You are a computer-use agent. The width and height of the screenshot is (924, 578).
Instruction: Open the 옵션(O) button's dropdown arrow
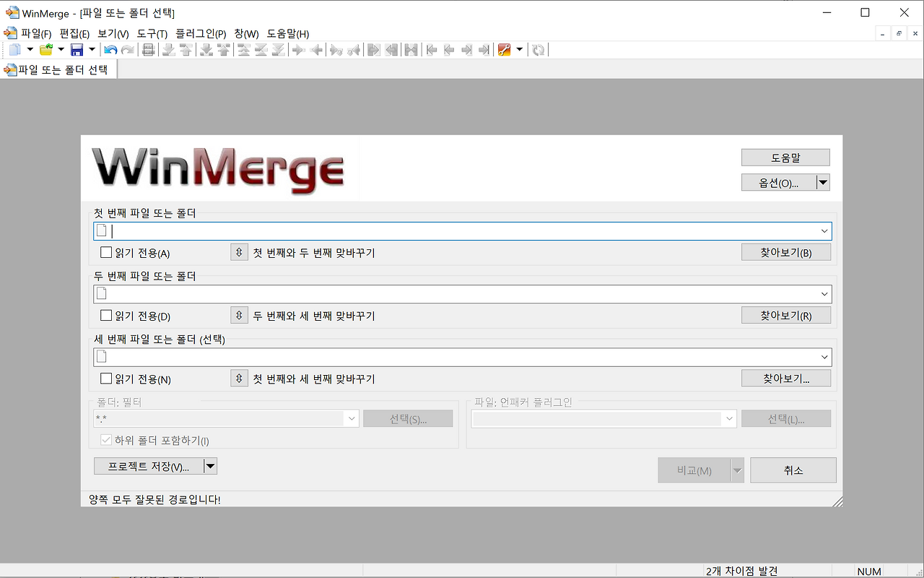coord(823,182)
